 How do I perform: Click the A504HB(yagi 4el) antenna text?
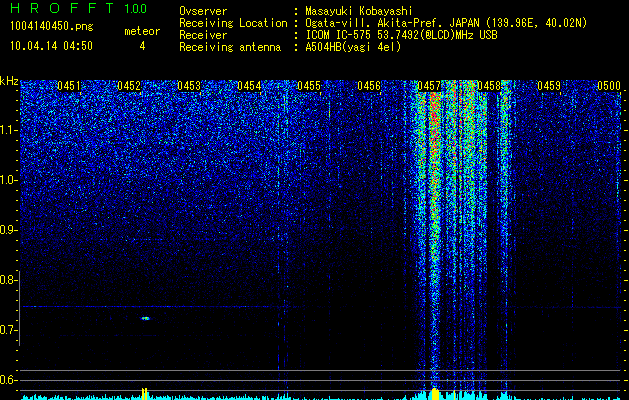point(353,47)
